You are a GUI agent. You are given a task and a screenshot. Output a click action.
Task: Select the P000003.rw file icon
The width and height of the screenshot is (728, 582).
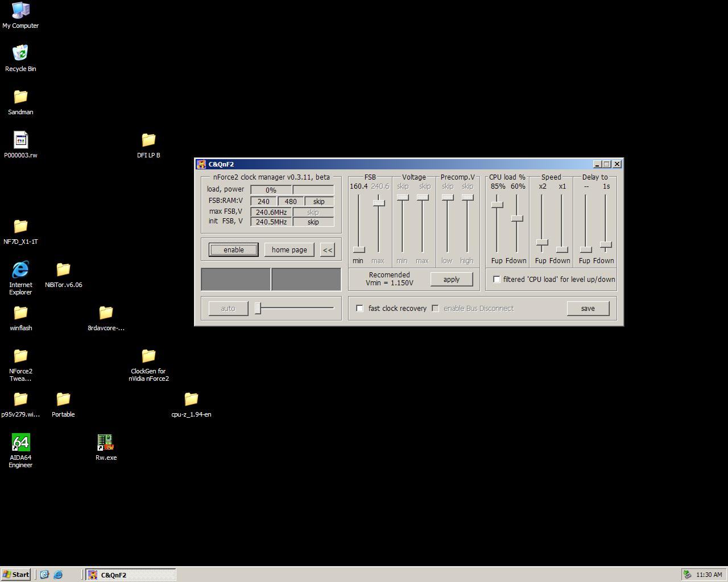pyautogui.click(x=20, y=145)
